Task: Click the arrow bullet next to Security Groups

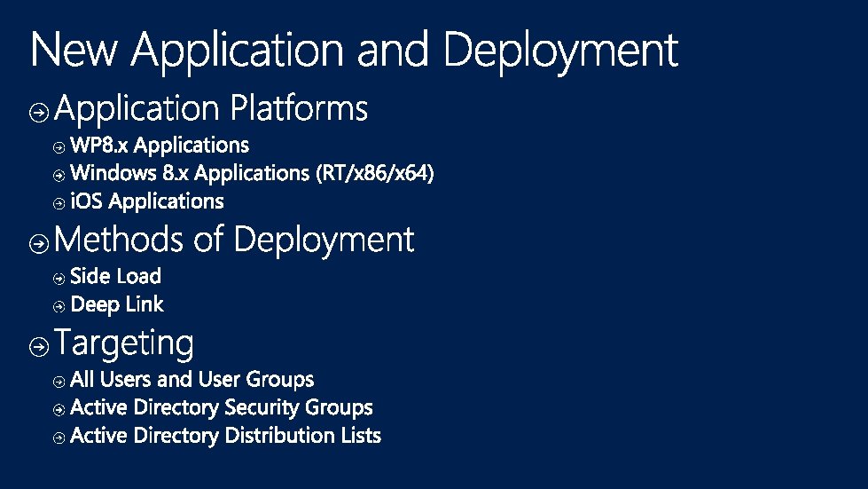Action: (x=59, y=410)
